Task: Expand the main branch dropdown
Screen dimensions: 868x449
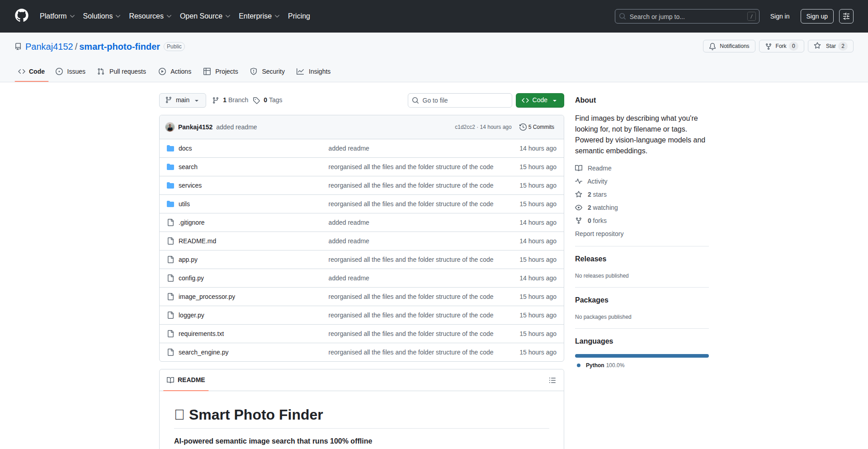Action: pos(182,100)
